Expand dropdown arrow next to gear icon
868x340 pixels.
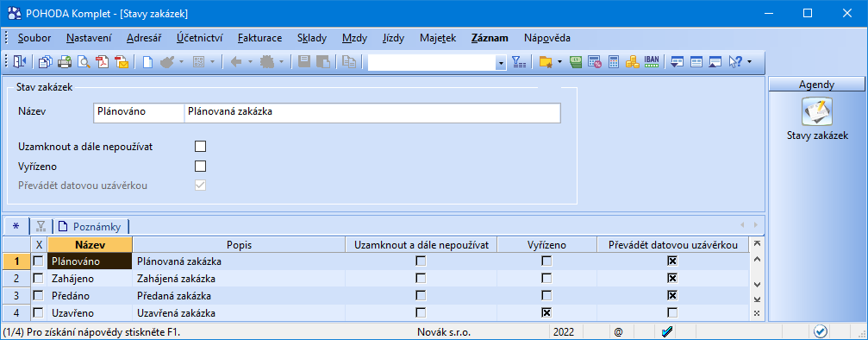[282, 62]
